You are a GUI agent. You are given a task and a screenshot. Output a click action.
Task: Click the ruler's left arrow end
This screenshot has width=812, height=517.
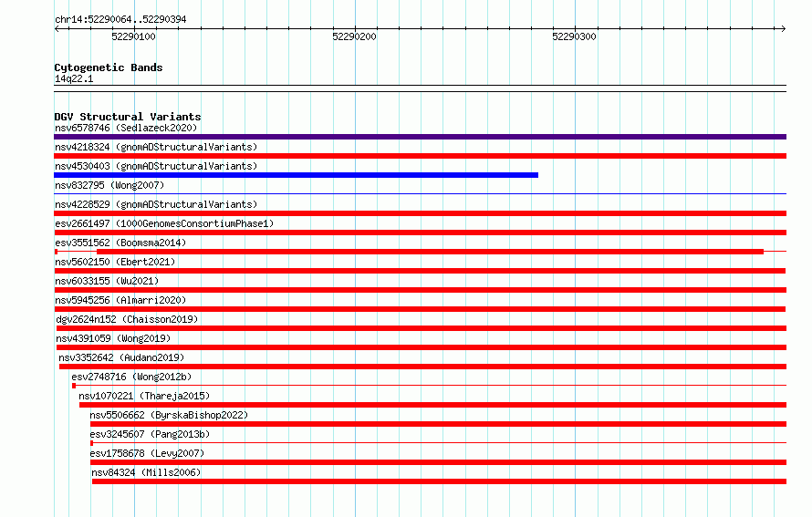(x=57, y=29)
